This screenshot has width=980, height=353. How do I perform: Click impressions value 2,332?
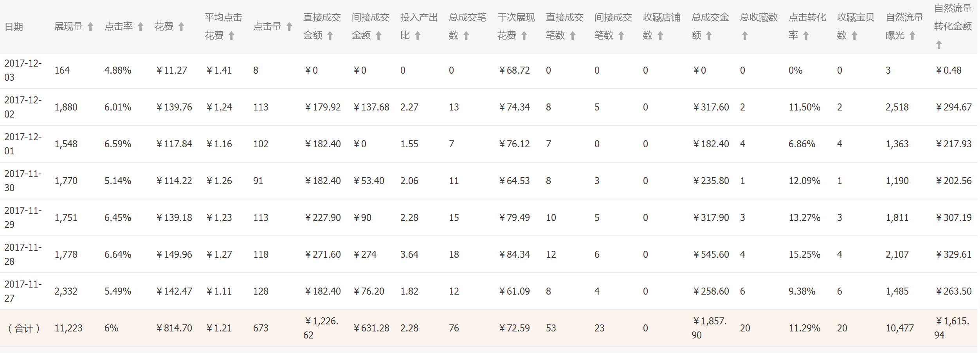point(66,291)
